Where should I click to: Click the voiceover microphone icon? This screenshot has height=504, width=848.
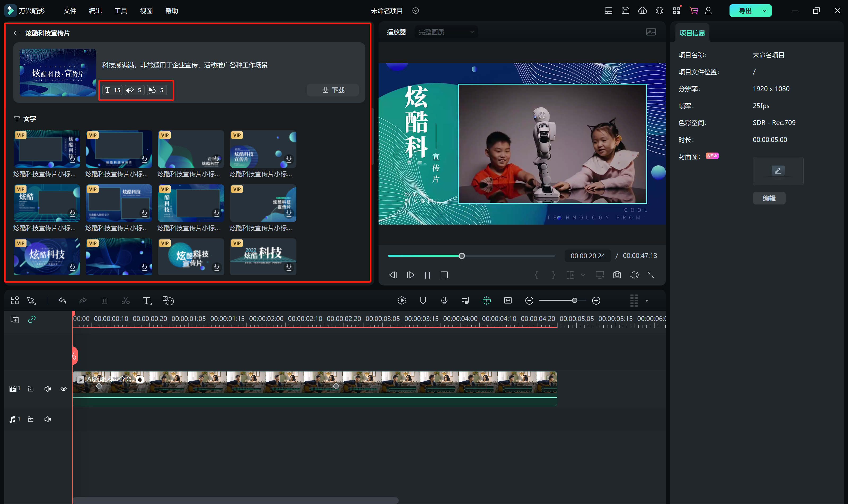[x=444, y=300]
